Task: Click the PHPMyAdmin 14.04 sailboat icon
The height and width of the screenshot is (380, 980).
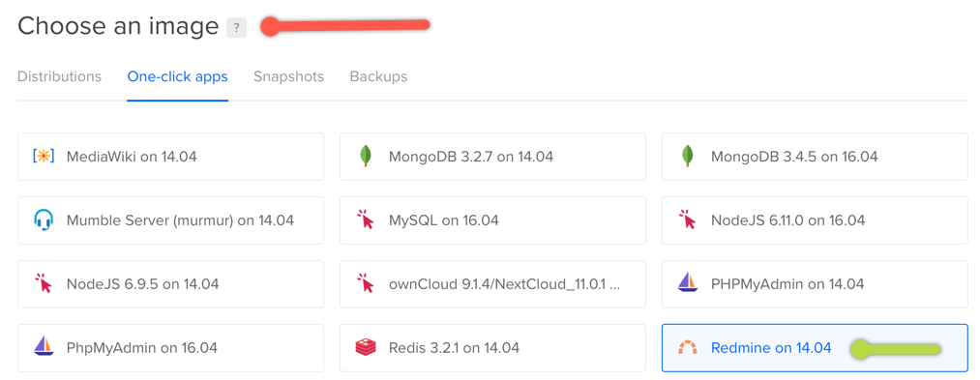Action: click(x=688, y=283)
